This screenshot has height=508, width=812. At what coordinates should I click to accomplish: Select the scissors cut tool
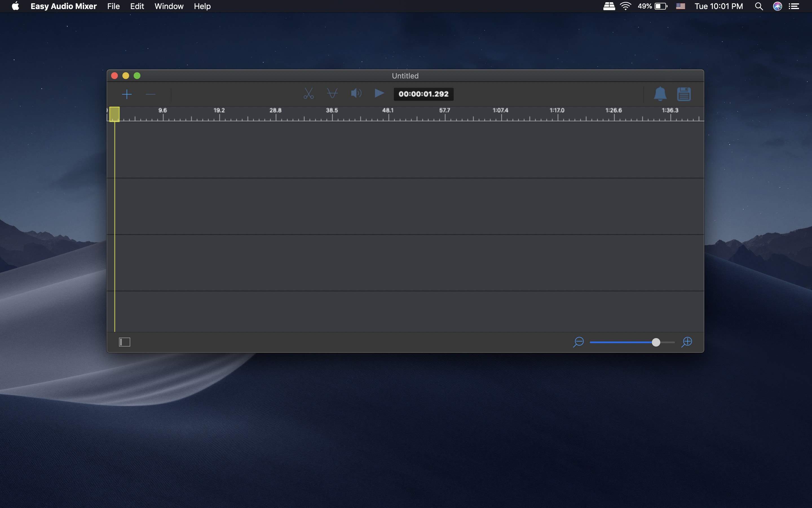coord(308,94)
